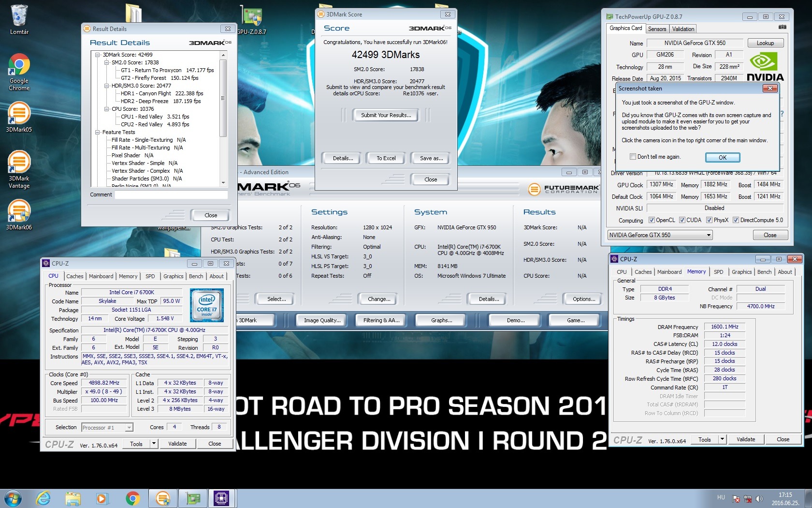The height and width of the screenshot is (508, 812).
Task: Open SPD tab in right CPU-Z window
Action: point(719,272)
